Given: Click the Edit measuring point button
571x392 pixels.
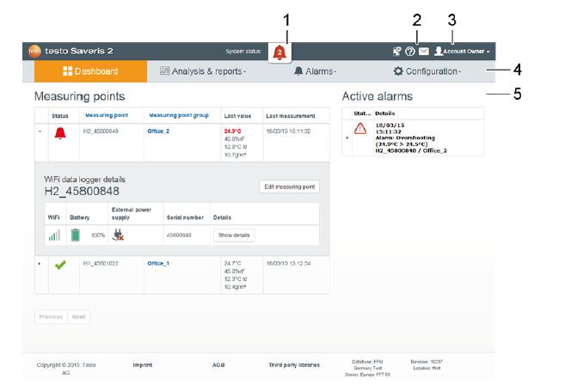Looking at the screenshot, I should point(290,187).
